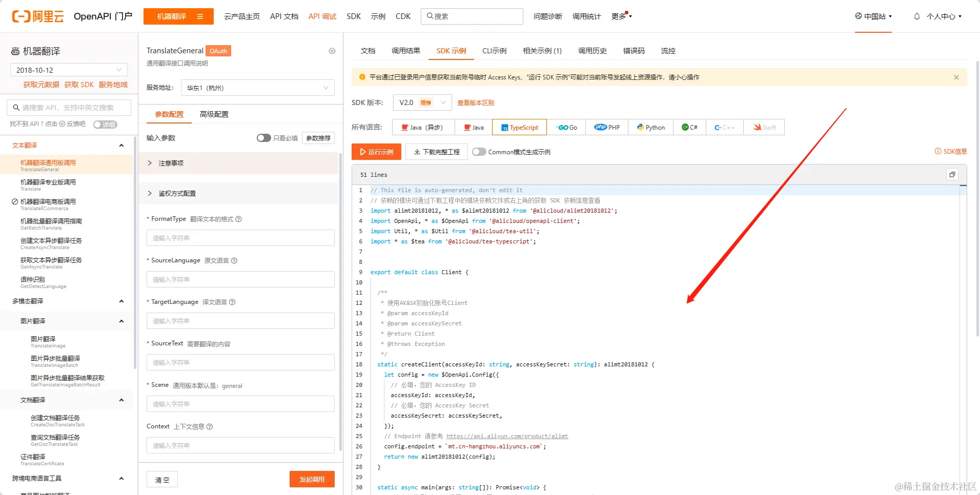Open the 机器翻译 product menu button
This screenshot has height=495, width=980.
178,16
